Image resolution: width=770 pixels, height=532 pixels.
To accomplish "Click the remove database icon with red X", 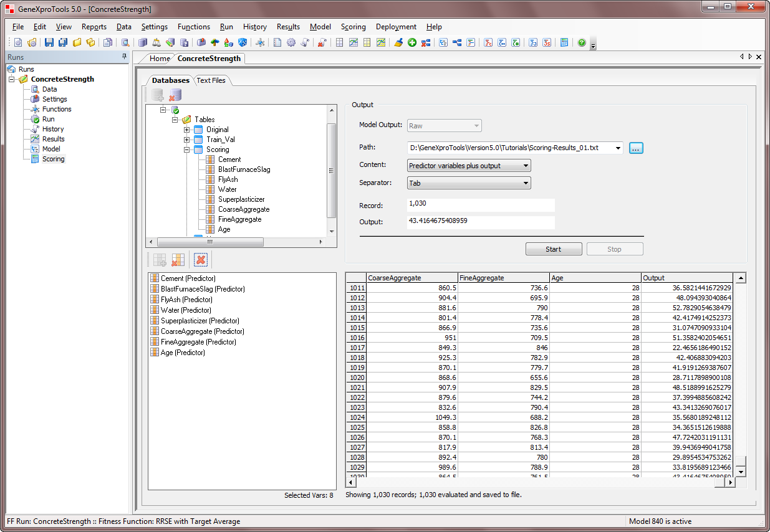I will pos(176,95).
